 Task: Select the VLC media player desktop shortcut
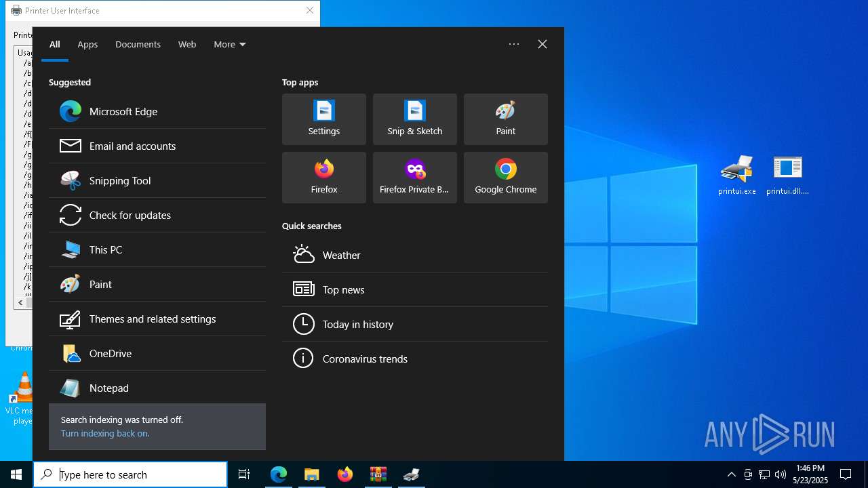pos(20,399)
